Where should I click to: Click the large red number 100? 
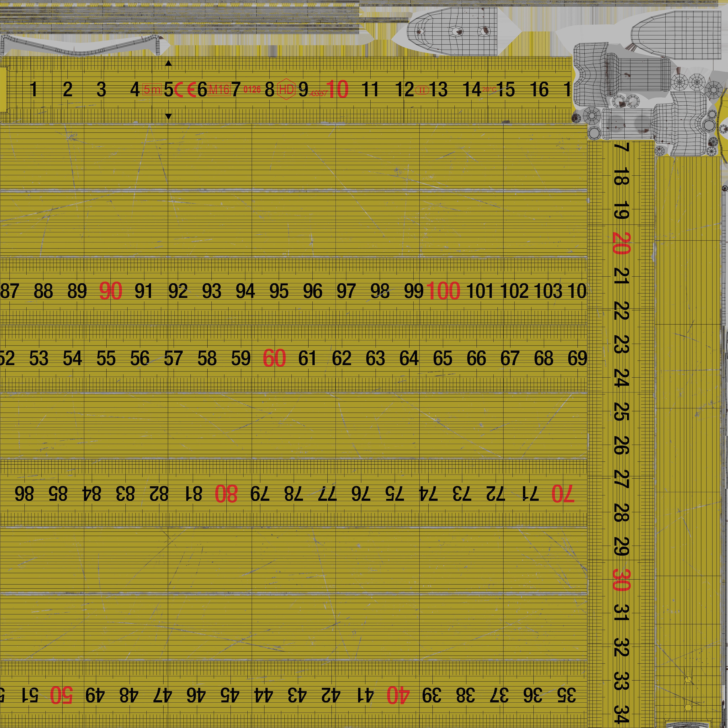[443, 291]
